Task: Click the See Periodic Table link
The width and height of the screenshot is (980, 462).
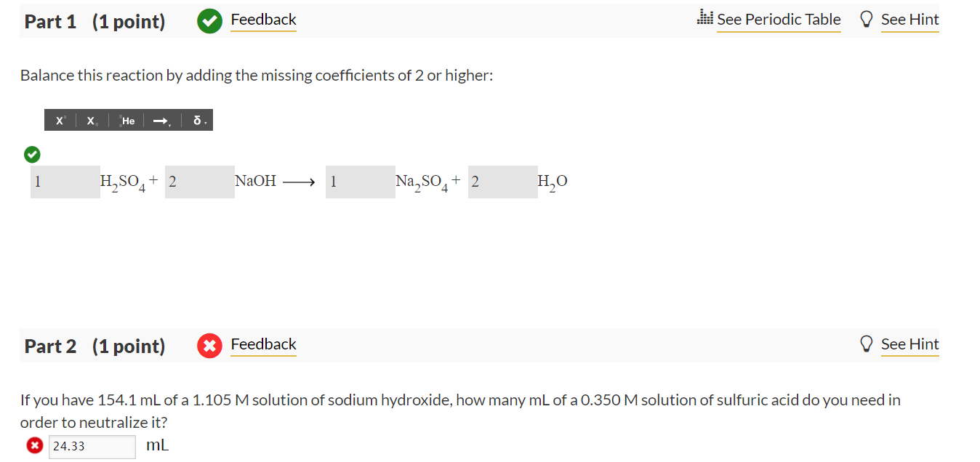Action: (779, 19)
